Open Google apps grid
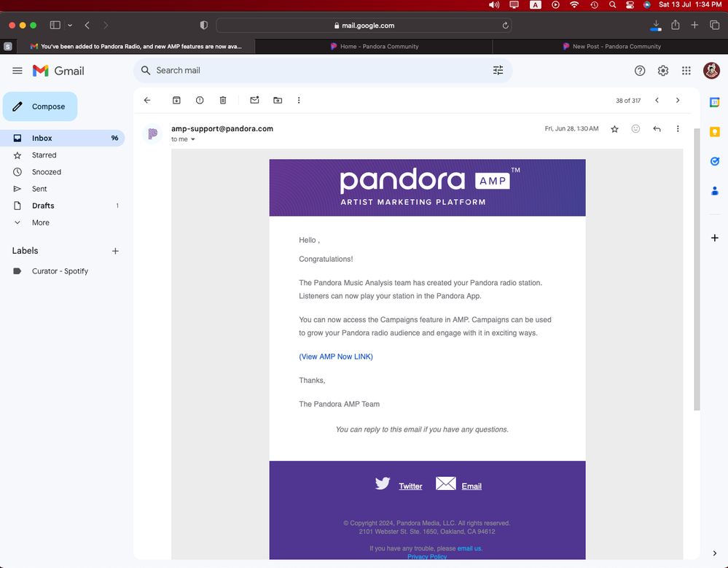The image size is (728, 568). (x=686, y=71)
